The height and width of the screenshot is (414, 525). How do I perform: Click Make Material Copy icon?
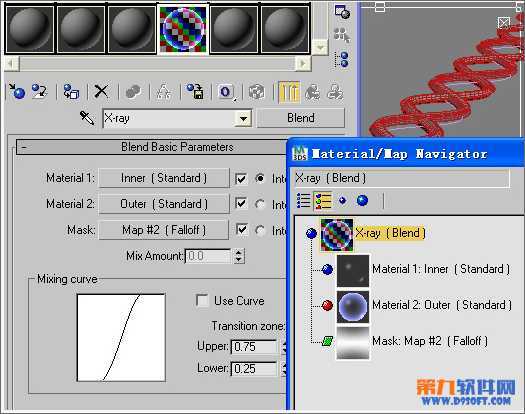(133, 91)
